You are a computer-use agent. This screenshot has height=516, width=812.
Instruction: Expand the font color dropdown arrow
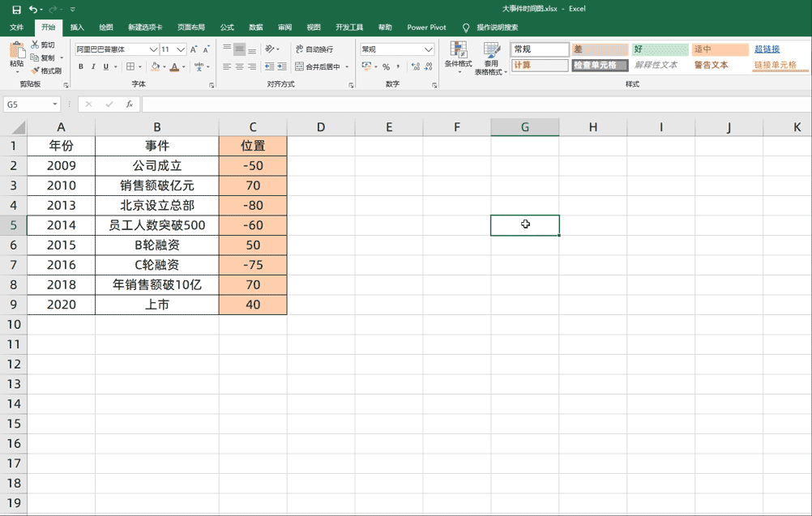pos(183,66)
